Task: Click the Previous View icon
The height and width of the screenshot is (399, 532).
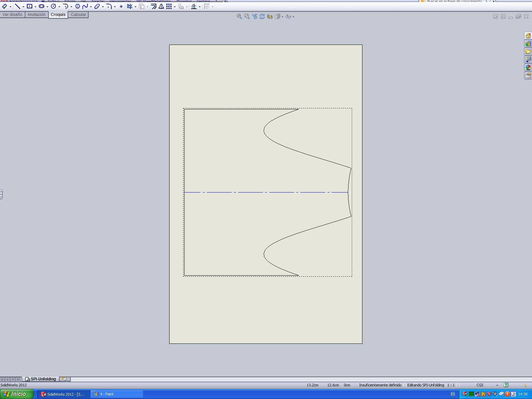Action: point(255,16)
